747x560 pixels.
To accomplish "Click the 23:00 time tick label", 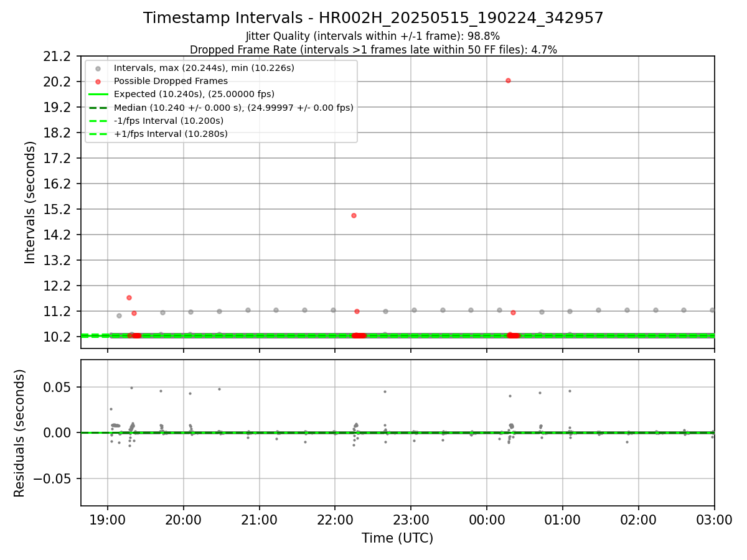I will pyautogui.click(x=411, y=519).
